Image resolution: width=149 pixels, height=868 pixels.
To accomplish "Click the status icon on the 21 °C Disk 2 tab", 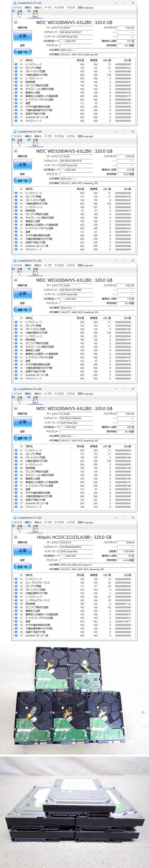I will (29, 140).
